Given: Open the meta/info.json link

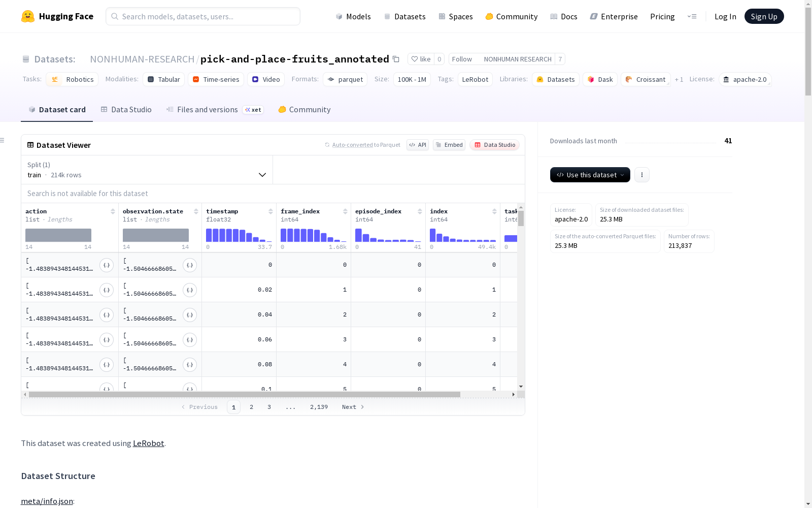Looking at the screenshot, I should click(47, 501).
